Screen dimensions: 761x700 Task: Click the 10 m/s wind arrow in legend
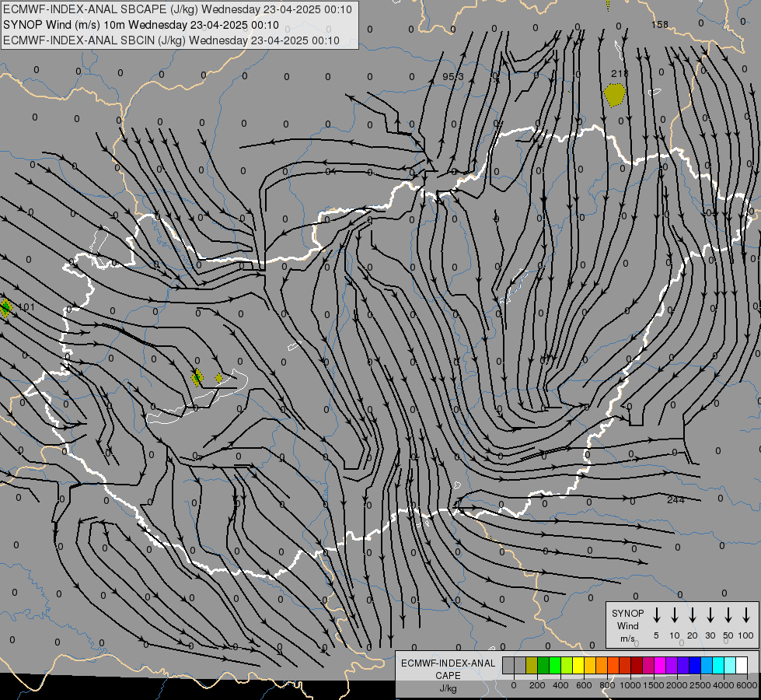click(674, 614)
